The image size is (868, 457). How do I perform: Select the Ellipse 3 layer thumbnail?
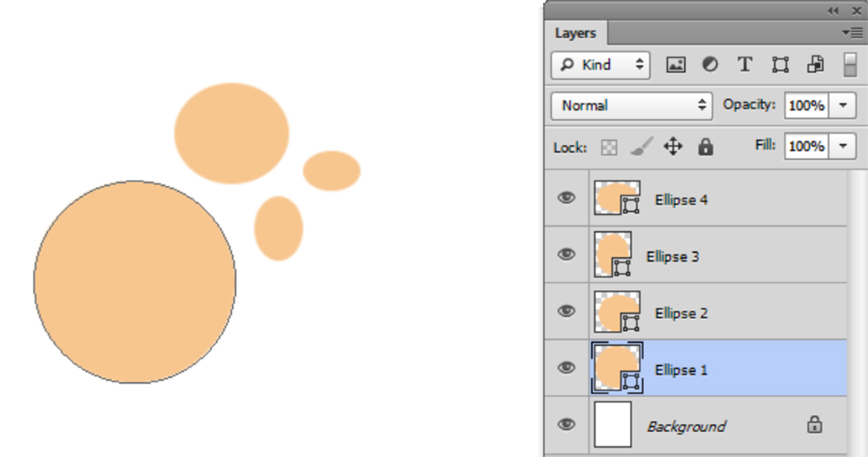(x=613, y=255)
